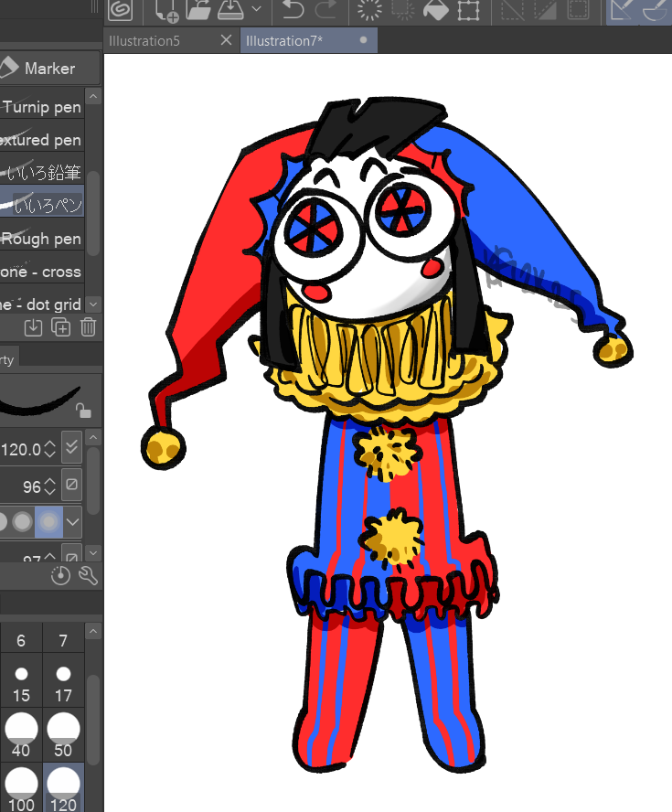Click Clear Outside Selection icon
Viewport: 672px width, 812px height.
[403, 9]
